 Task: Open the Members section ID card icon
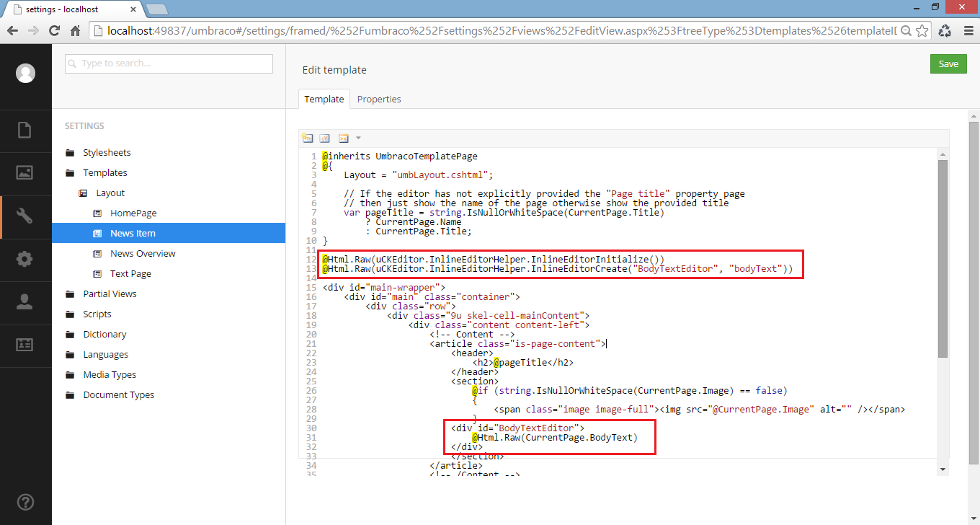[25, 345]
